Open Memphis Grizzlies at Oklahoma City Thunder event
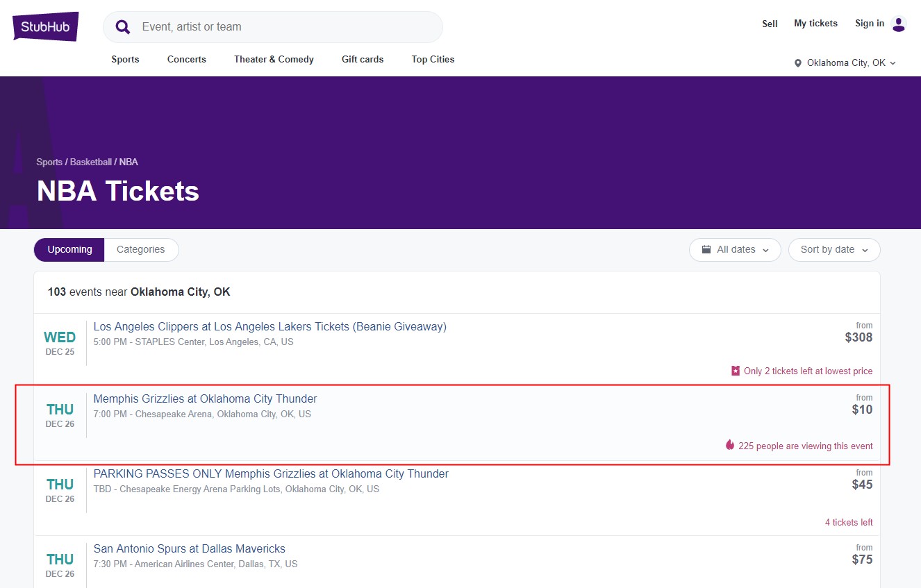Image resolution: width=921 pixels, height=588 pixels. click(x=206, y=398)
